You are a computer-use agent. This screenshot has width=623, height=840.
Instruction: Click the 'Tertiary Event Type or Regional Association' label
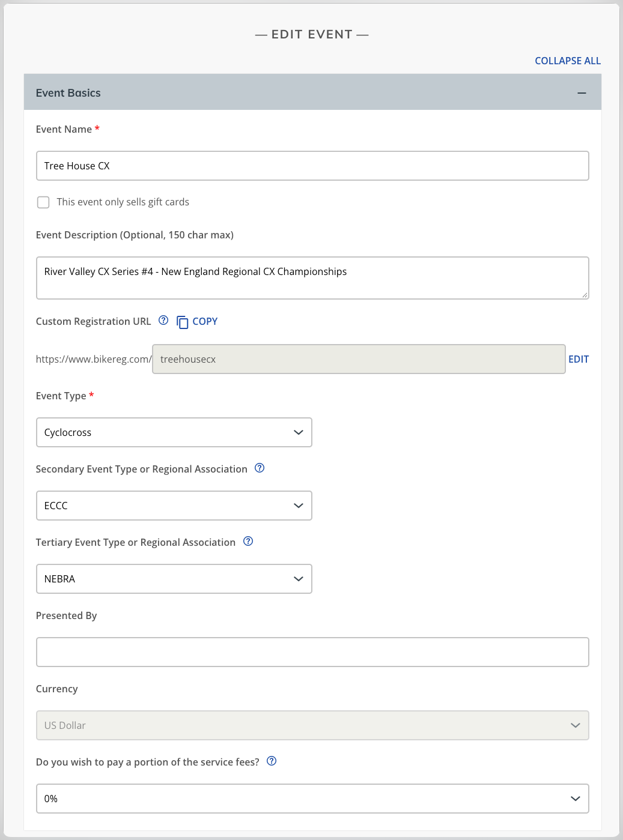[136, 542]
